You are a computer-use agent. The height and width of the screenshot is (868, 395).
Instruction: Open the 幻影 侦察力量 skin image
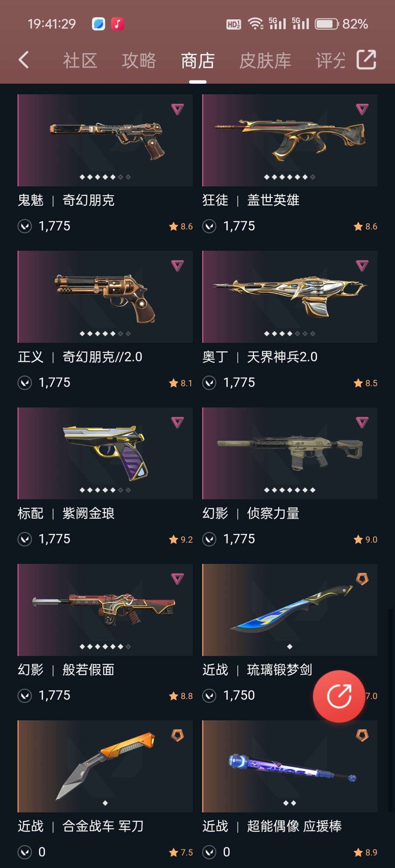pyautogui.click(x=290, y=453)
